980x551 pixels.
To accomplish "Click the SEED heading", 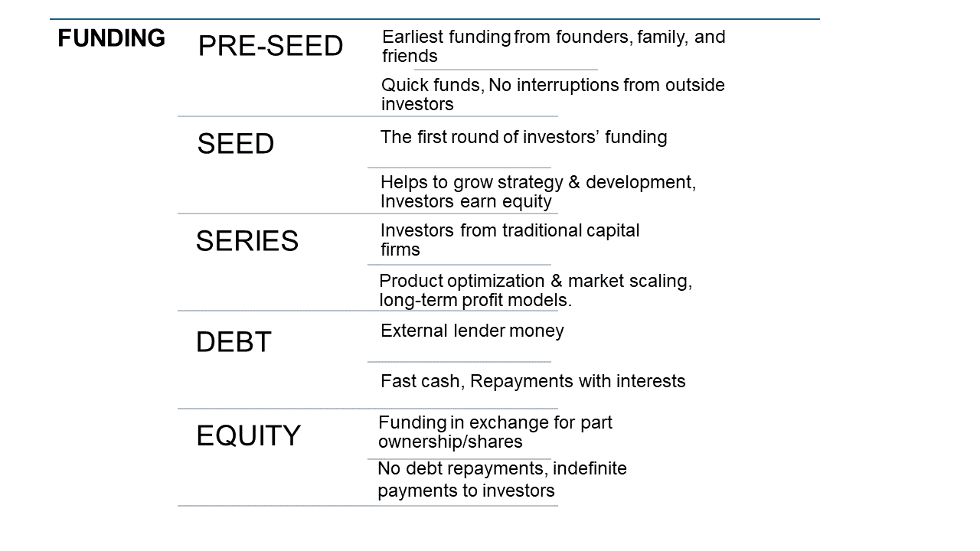I will pyautogui.click(x=235, y=144).
